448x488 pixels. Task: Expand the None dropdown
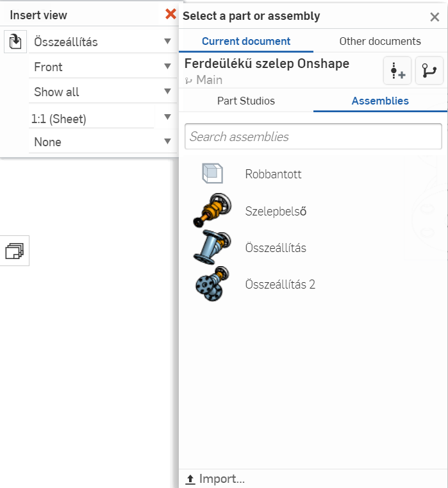point(103,142)
